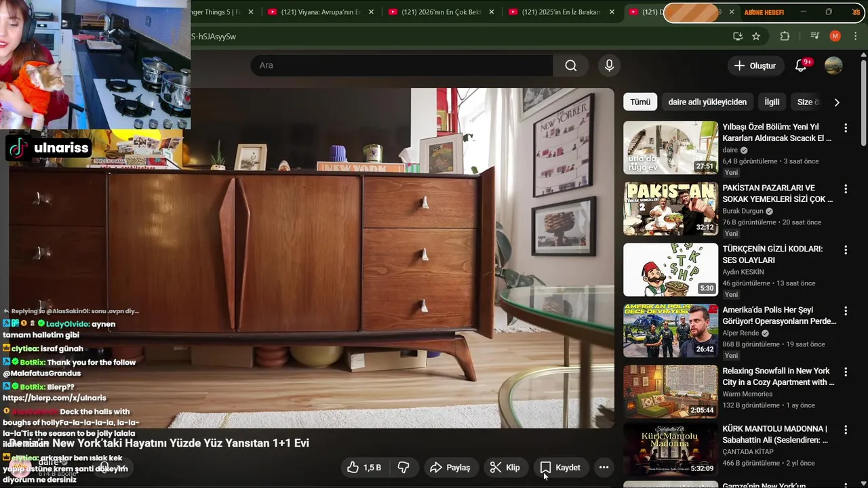
Task: Click the Kaydet save button
Action: (560, 468)
